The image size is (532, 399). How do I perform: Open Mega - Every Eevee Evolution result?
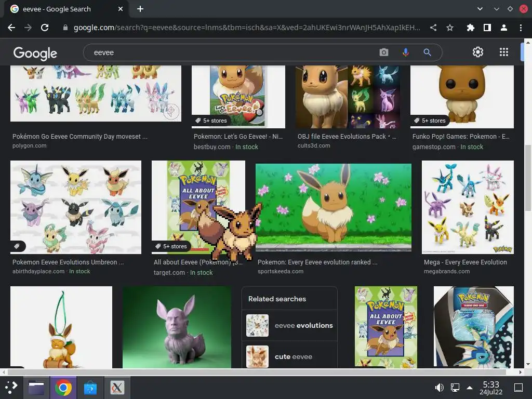(x=465, y=262)
